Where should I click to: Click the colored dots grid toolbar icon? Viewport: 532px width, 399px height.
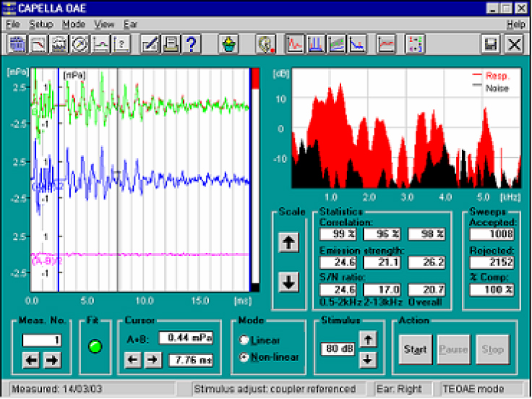click(416, 44)
